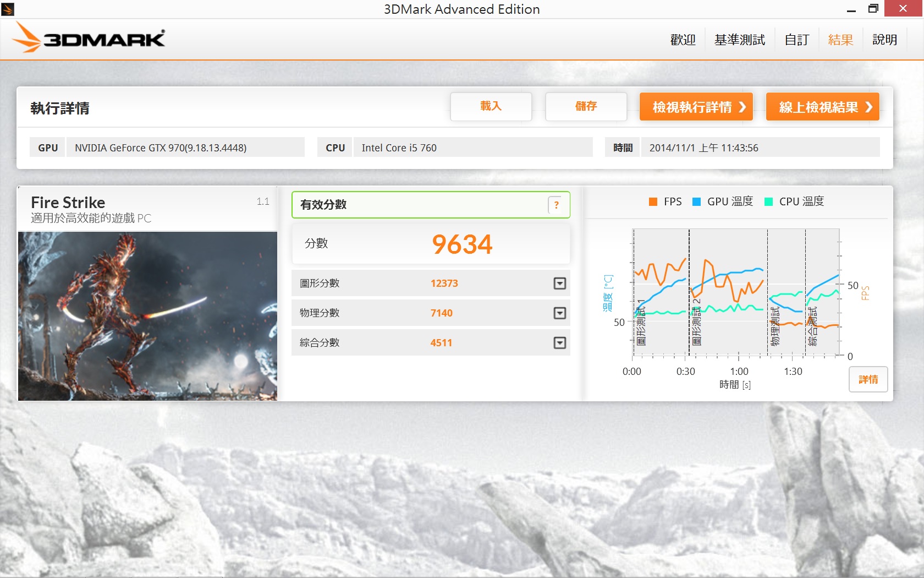This screenshot has height=578, width=924.
Task: Click the overall score 9634
Action: [x=462, y=244]
